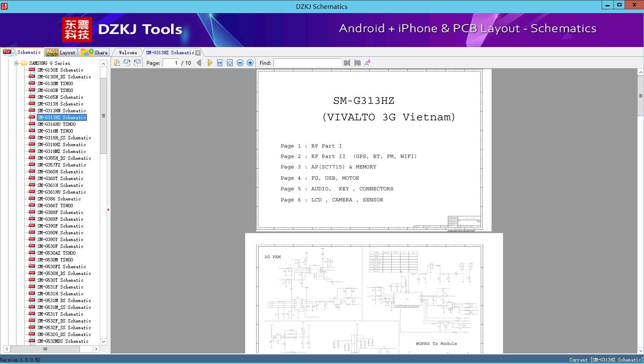The image size is (644, 364).
Task: Open SM-G531H Schematic
Action: point(60,294)
